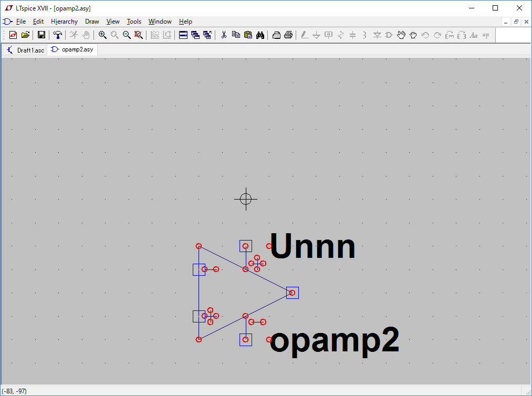The height and width of the screenshot is (396, 532).
Task: Tile windows using the tile icon
Action: 183,35
